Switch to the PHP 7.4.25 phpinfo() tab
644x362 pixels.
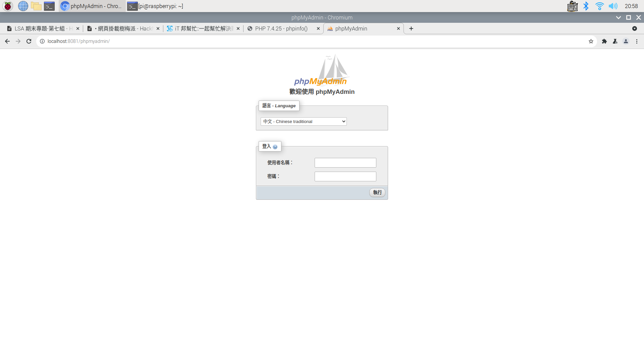(281, 28)
